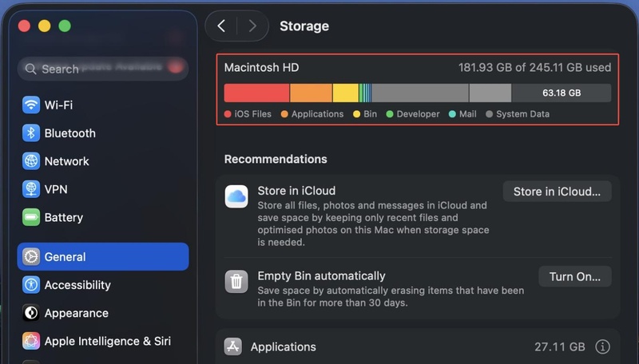Click the Bin trash can icon
Screen dimensions: 639x364
236,281
